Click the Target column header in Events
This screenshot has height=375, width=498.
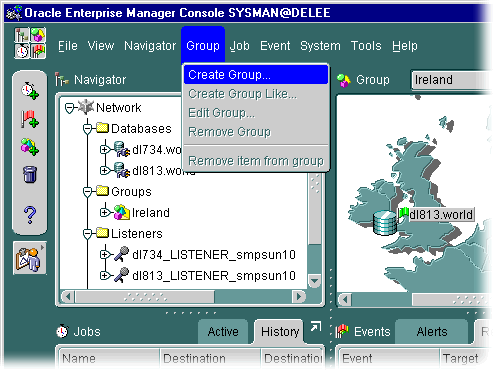coord(466,358)
